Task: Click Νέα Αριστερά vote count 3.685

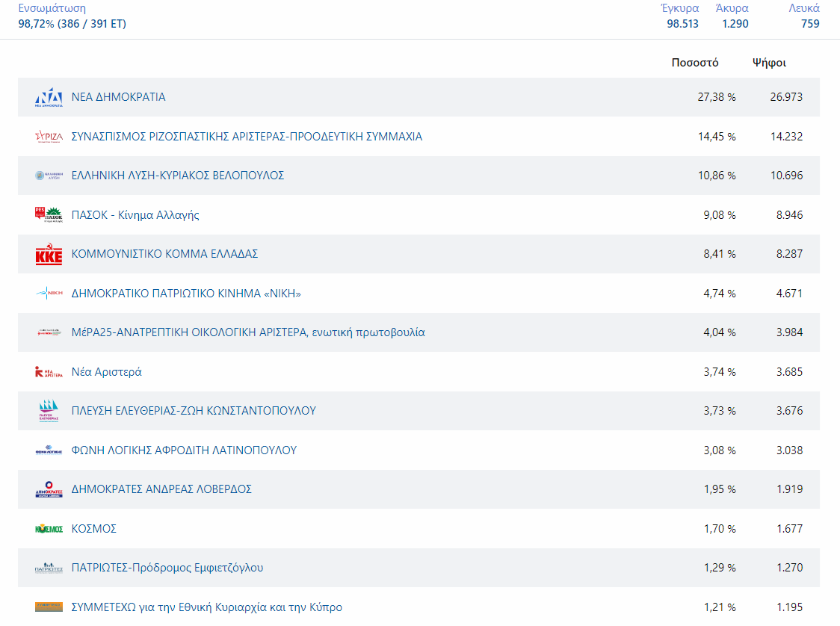Action: pyautogui.click(x=790, y=371)
